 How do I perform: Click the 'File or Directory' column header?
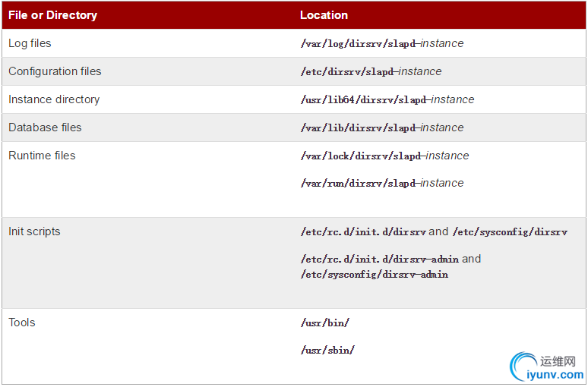[x=52, y=15]
